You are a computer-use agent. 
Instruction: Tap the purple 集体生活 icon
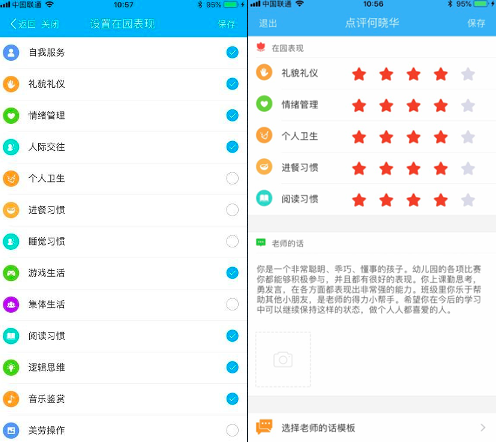pyautogui.click(x=11, y=304)
